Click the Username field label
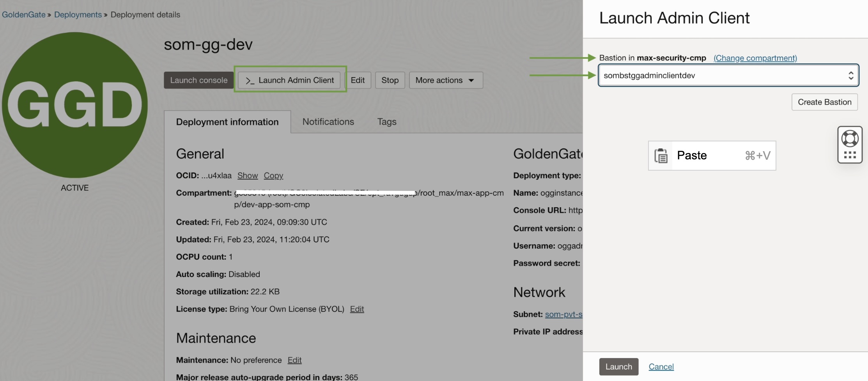Screen dimensions: 868x381 (x=534, y=246)
